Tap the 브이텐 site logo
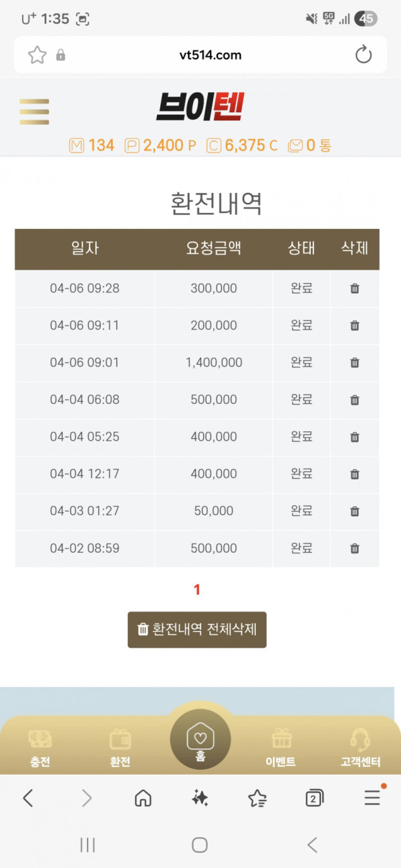401x868 pixels. click(200, 107)
